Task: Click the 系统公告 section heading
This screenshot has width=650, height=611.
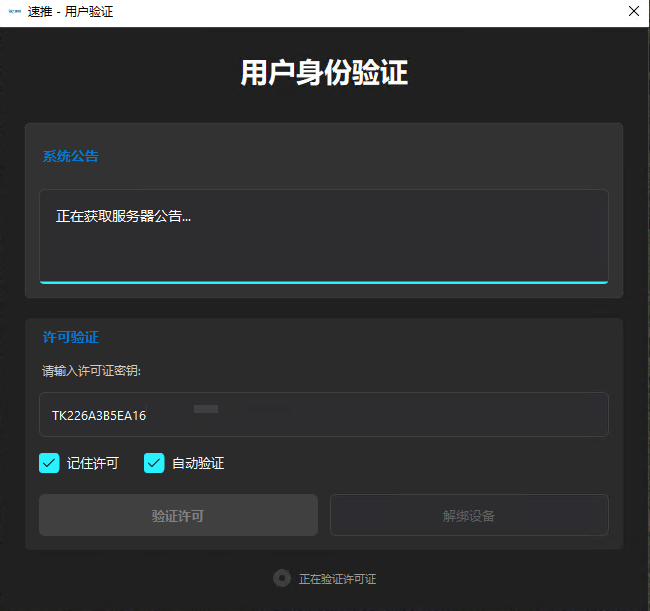Action: click(x=70, y=156)
